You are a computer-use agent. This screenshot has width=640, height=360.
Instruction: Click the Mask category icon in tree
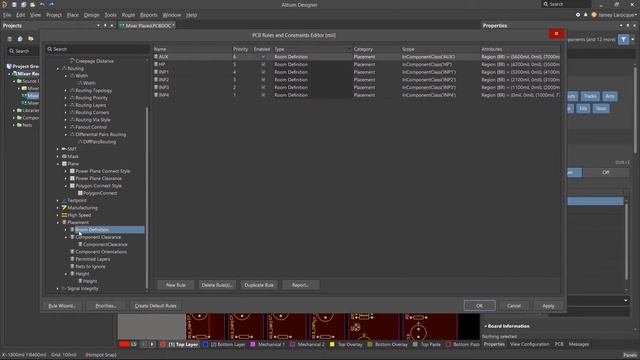[x=64, y=156]
